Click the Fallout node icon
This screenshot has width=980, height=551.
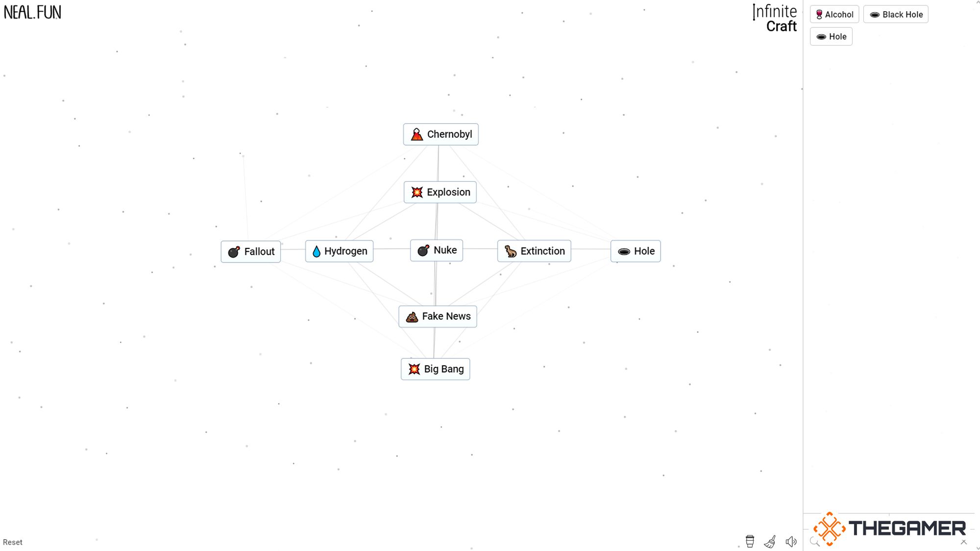click(x=234, y=251)
